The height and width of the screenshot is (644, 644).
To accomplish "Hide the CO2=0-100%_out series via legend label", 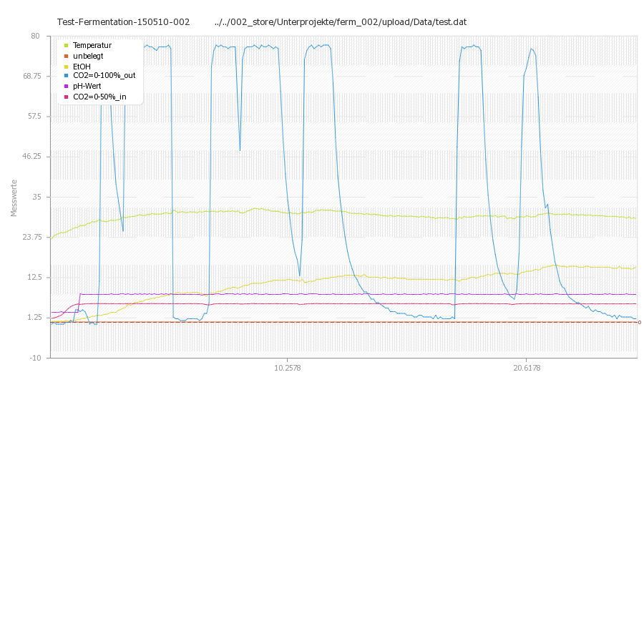I will coord(104,75).
